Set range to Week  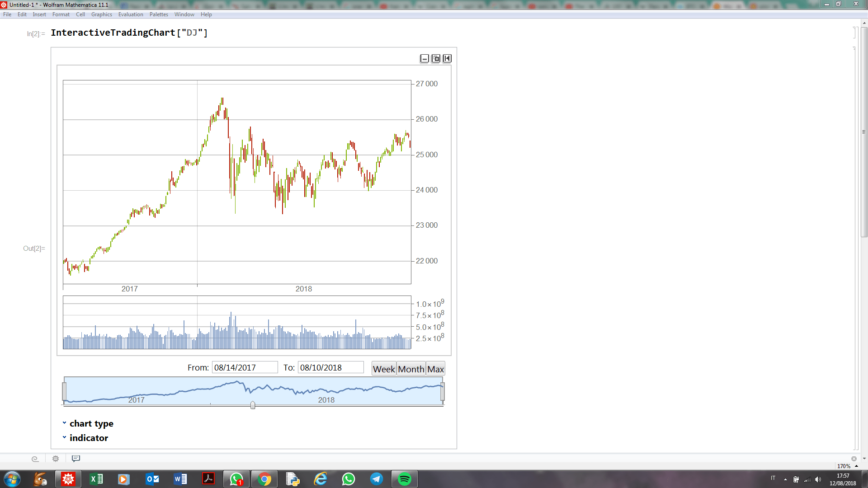coord(384,369)
